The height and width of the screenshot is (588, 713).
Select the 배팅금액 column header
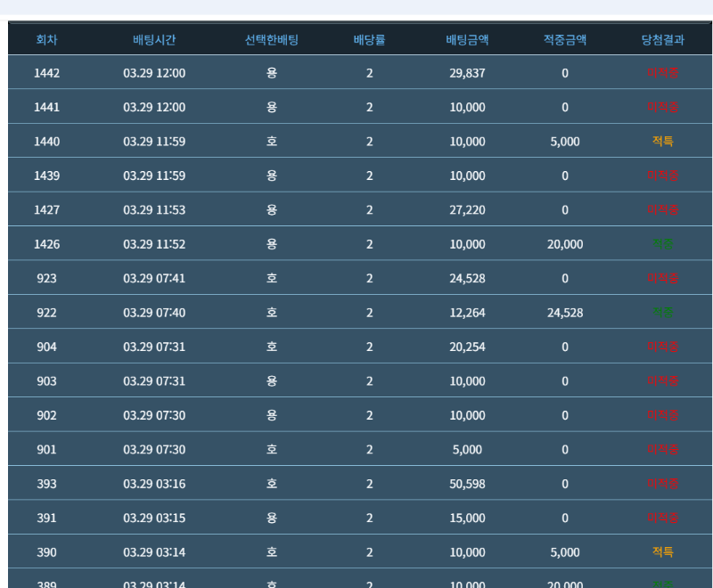(x=467, y=40)
